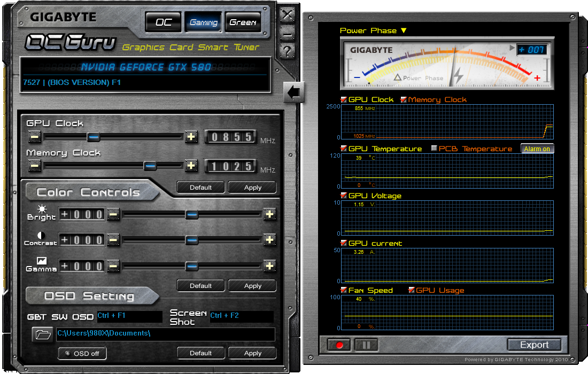Open the folder browse icon for screenshot path
The width and height of the screenshot is (588, 374).
tap(43, 334)
